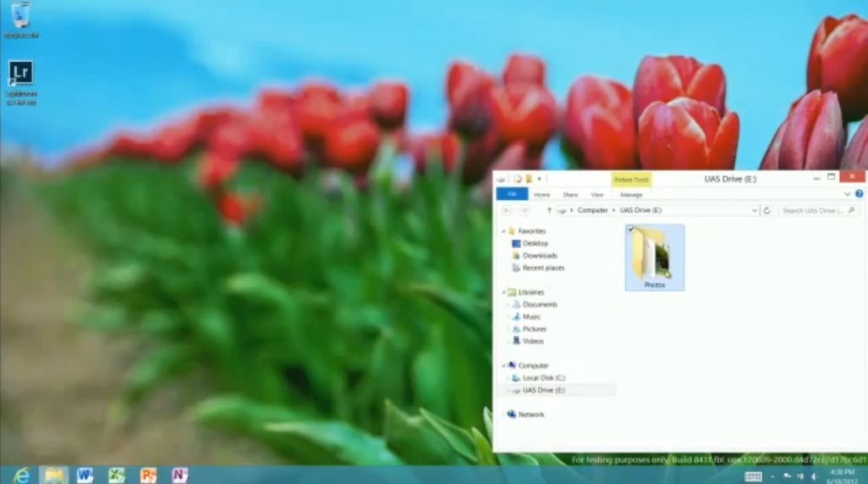Image resolution: width=868 pixels, height=484 pixels.
Task: Click the up-one-level arrow in Explorer
Action: coord(549,210)
